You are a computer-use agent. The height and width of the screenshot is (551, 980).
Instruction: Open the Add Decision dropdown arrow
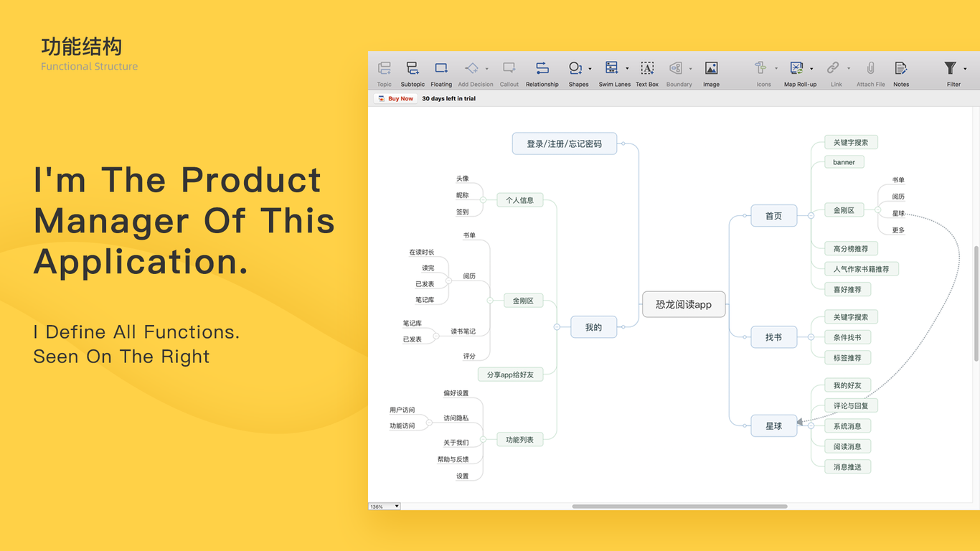click(x=487, y=69)
